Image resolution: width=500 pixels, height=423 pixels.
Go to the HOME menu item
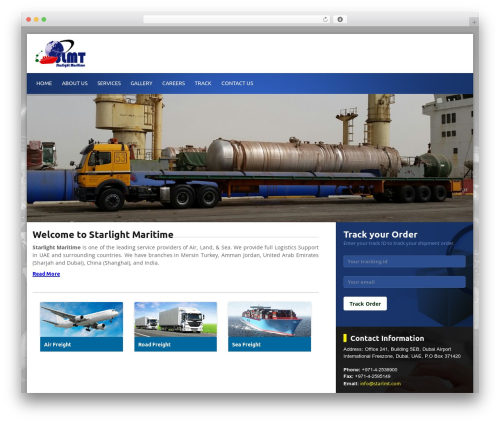click(44, 83)
